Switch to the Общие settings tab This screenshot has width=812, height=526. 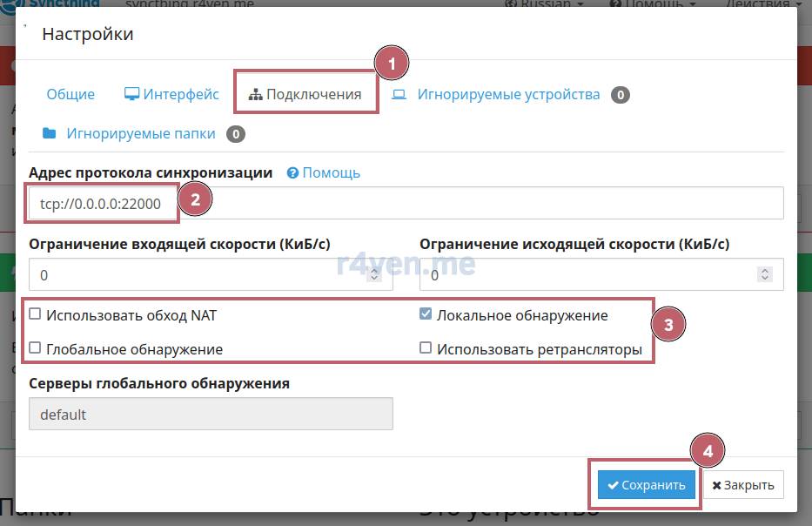tap(70, 94)
